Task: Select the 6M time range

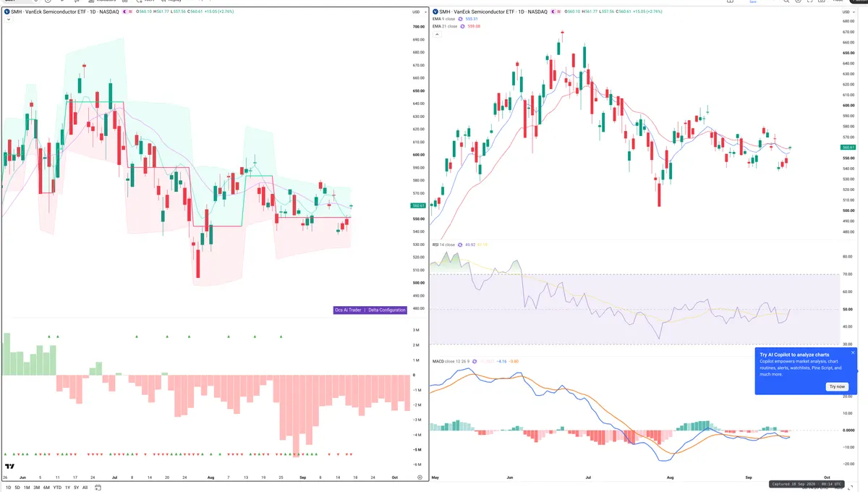Action: (46, 488)
